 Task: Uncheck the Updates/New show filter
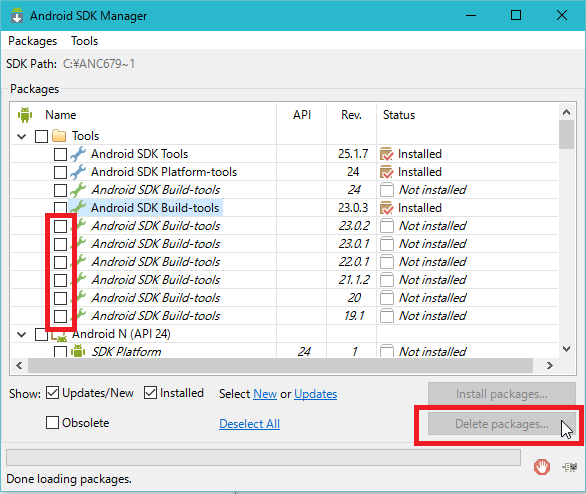[52, 393]
